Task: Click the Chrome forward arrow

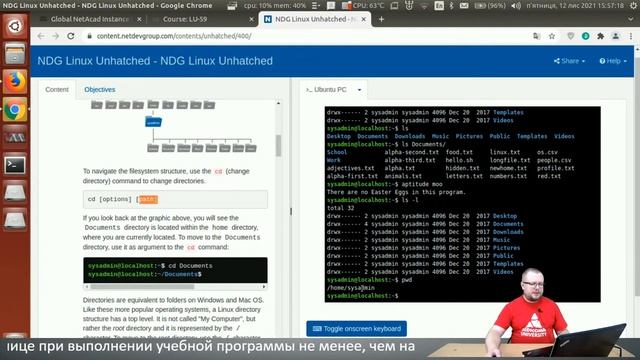Action: pyautogui.click(x=56, y=36)
